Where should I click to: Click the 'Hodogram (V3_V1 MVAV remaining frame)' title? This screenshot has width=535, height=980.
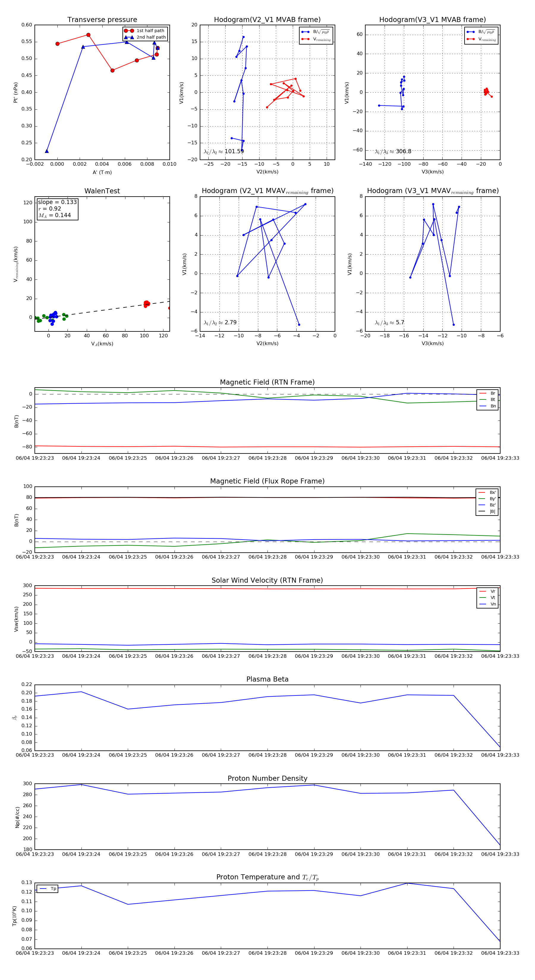(432, 191)
